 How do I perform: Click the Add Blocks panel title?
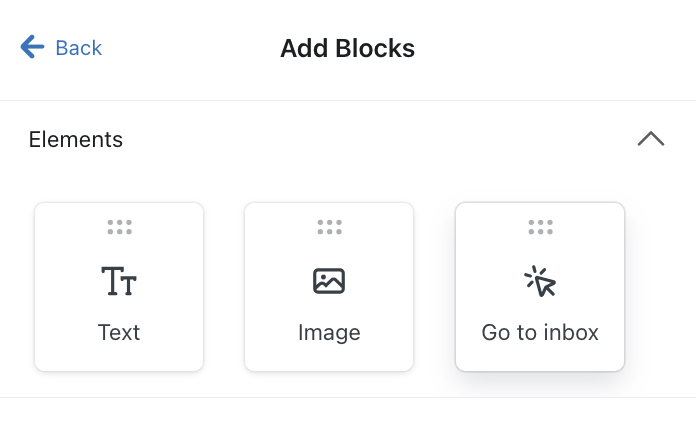click(347, 48)
